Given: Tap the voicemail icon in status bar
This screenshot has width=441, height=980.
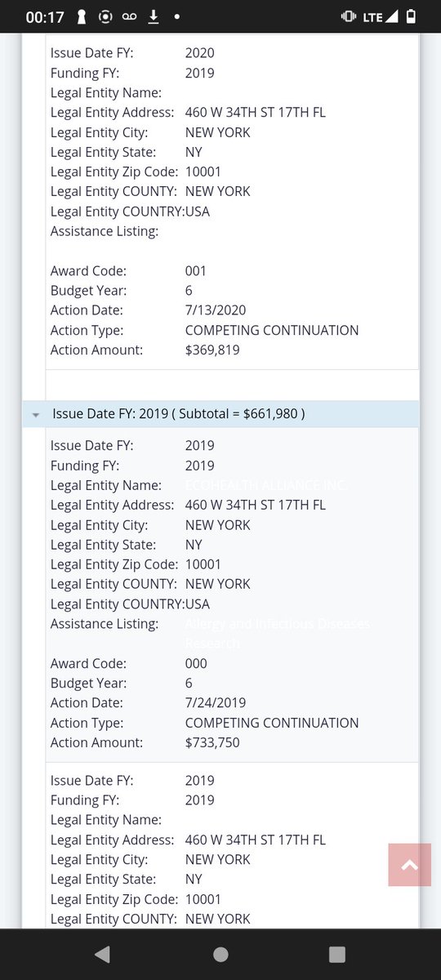Looking at the screenshot, I should coord(129,16).
